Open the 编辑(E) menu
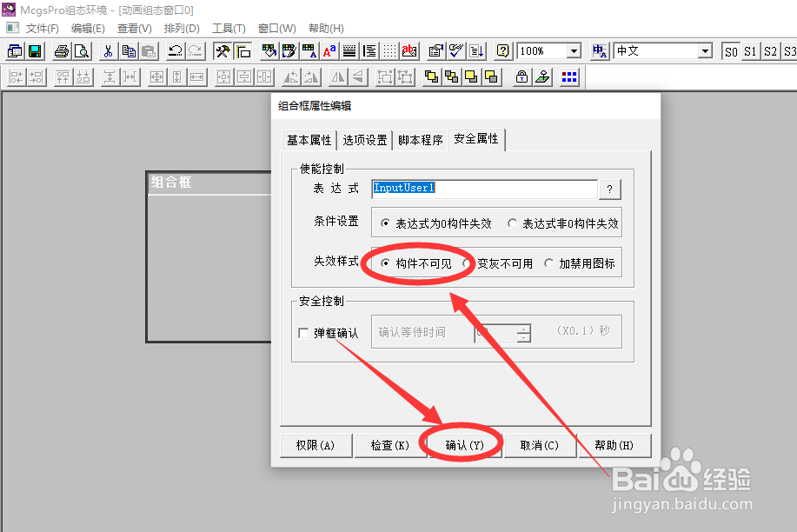The image size is (797, 532). click(x=88, y=29)
